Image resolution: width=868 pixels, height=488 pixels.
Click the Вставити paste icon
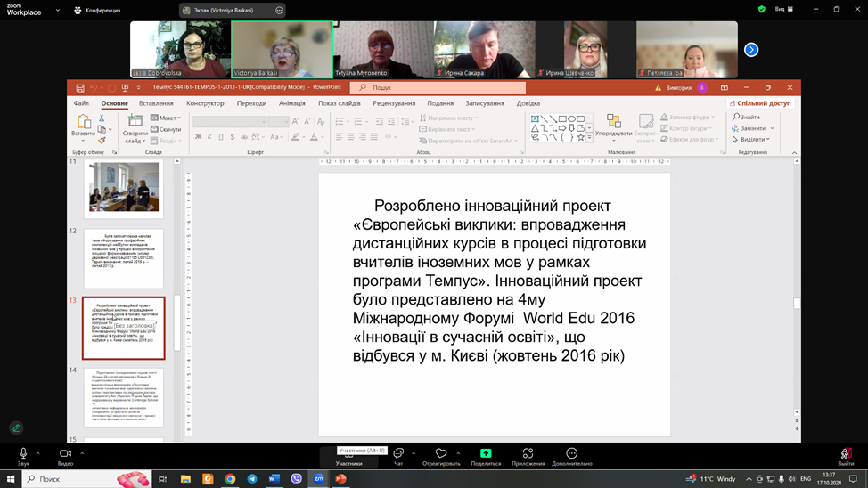tap(84, 122)
